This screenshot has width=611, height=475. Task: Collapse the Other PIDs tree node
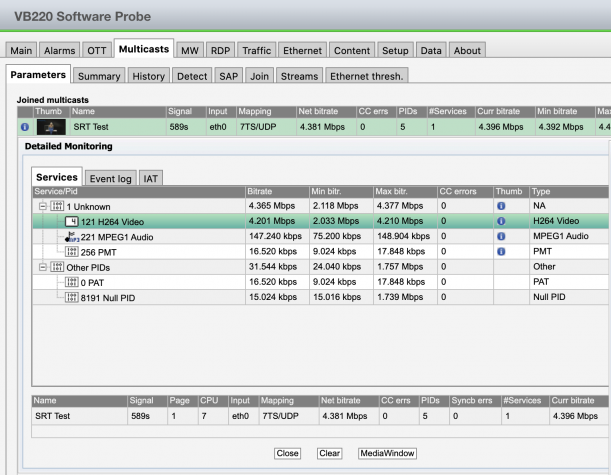43,267
